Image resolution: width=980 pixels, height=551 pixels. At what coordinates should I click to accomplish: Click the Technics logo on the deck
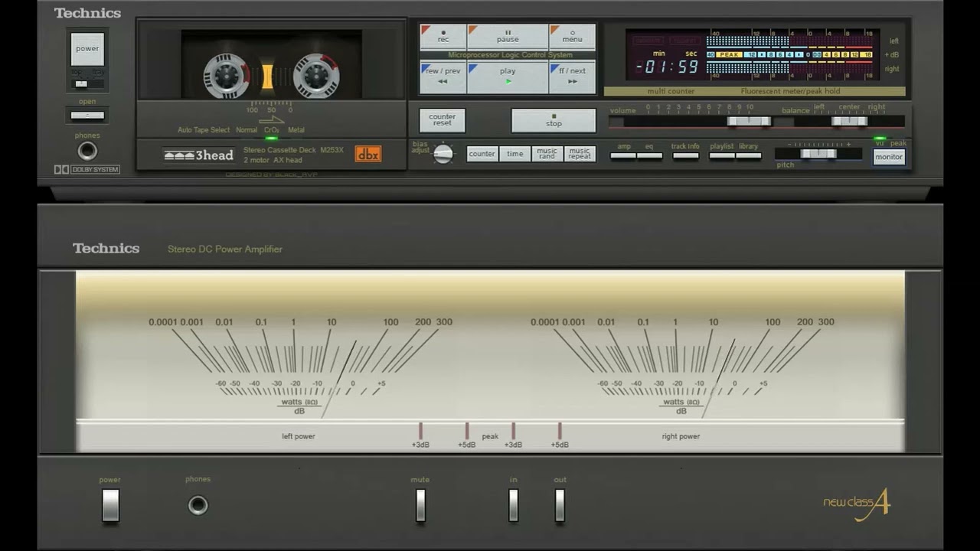[x=87, y=13]
